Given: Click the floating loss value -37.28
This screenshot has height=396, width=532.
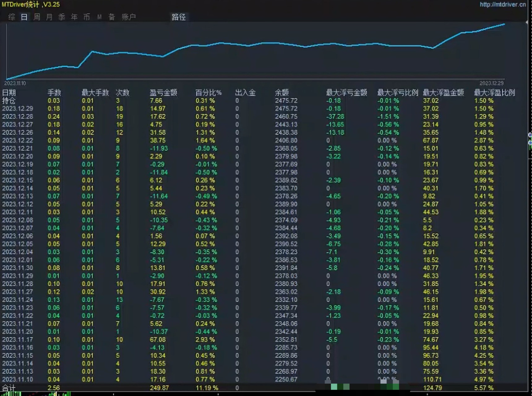Looking at the screenshot, I should (x=335, y=117).
